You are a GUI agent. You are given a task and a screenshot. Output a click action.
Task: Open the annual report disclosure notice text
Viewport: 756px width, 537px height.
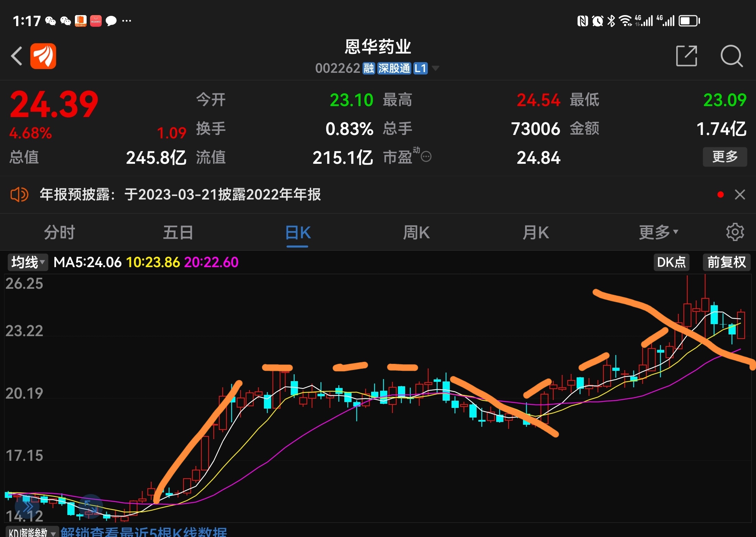pyautogui.click(x=180, y=195)
